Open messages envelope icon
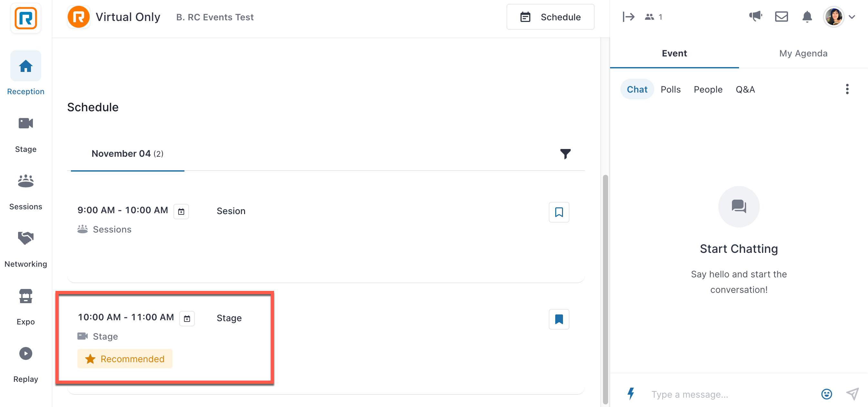Viewport: 868px width, 407px height. click(781, 16)
